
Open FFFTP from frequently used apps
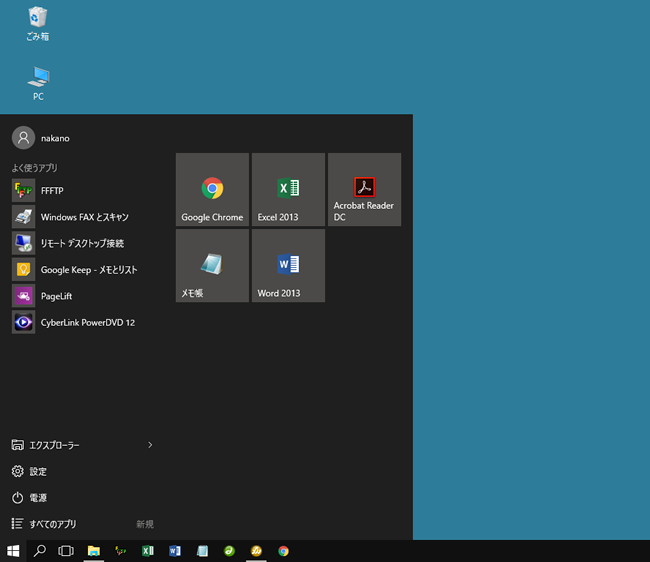coord(52,190)
